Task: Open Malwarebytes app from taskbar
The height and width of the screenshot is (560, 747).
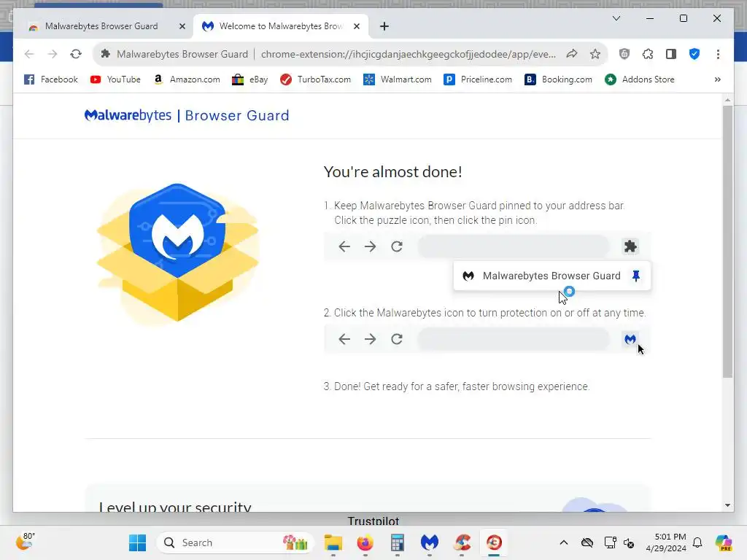Action: pos(429,542)
